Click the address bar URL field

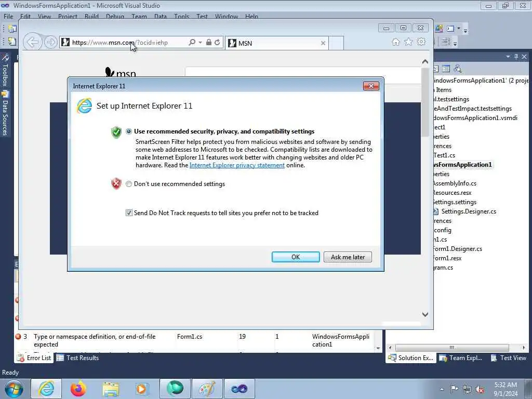[x=129, y=43]
